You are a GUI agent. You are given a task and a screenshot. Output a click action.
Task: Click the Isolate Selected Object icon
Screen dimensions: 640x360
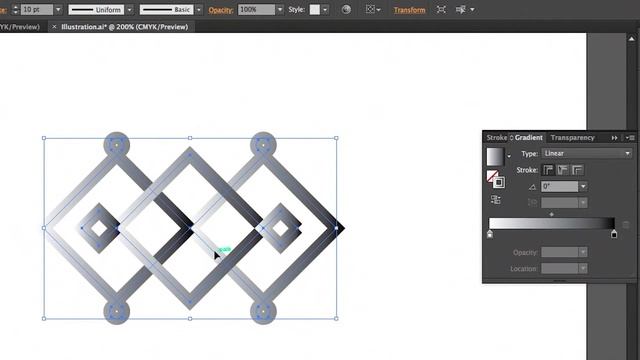(441, 9)
